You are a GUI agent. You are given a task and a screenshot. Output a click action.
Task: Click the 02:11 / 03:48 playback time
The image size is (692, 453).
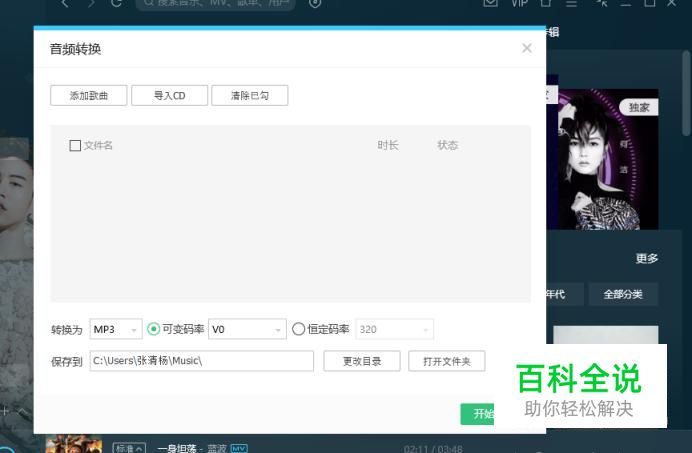pos(433,449)
